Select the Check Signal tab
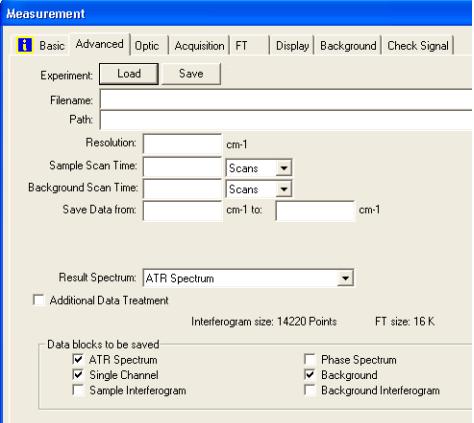Viewport: 474px width, 423px height. coord(418,46)
